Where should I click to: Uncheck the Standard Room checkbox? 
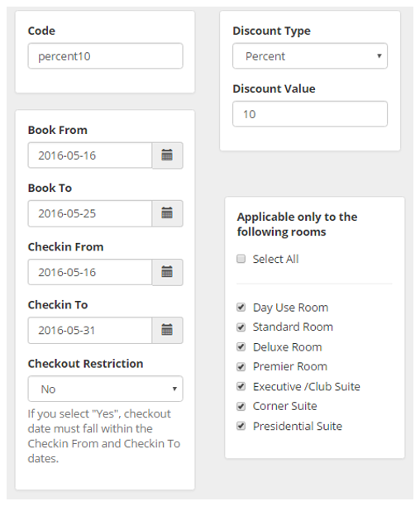pos(241,327)
